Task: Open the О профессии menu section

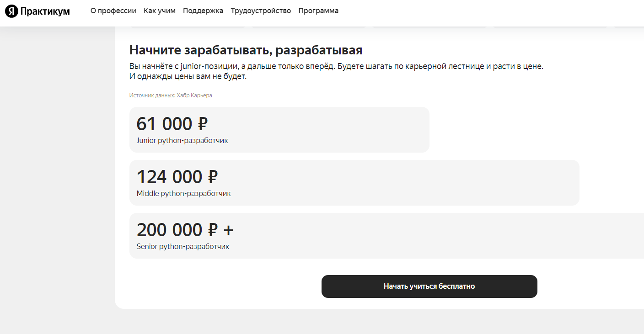Action: point(113,11)
